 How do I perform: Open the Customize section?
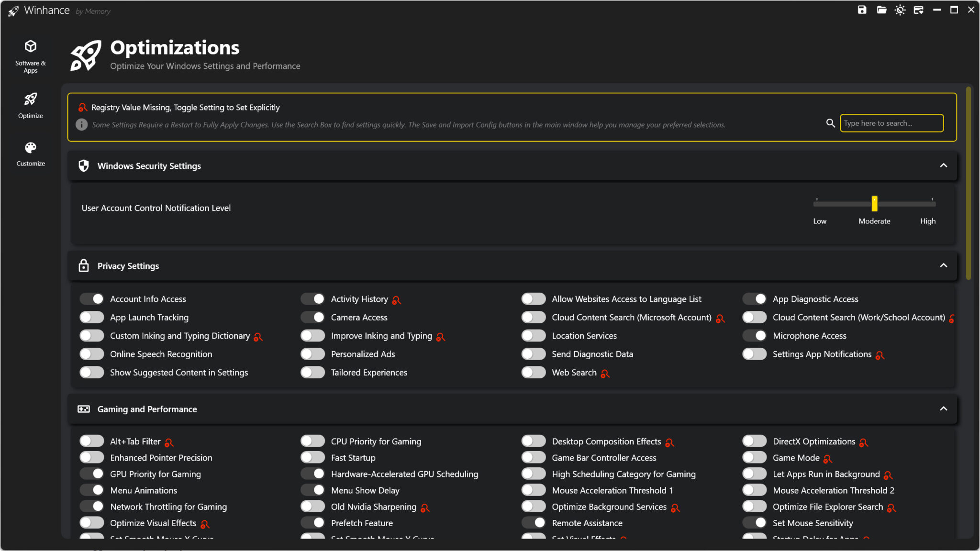(30, 153)
